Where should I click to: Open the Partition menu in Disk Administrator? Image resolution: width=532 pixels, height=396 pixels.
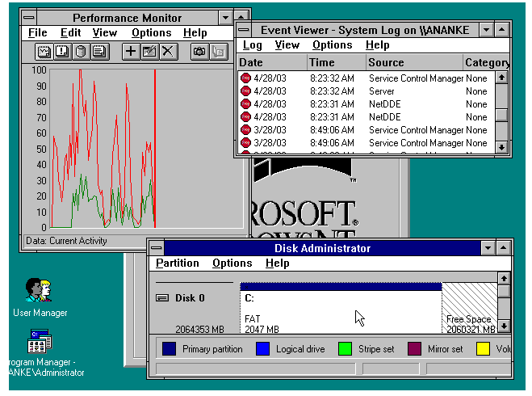pyautogui.click(x=177, y=263)
